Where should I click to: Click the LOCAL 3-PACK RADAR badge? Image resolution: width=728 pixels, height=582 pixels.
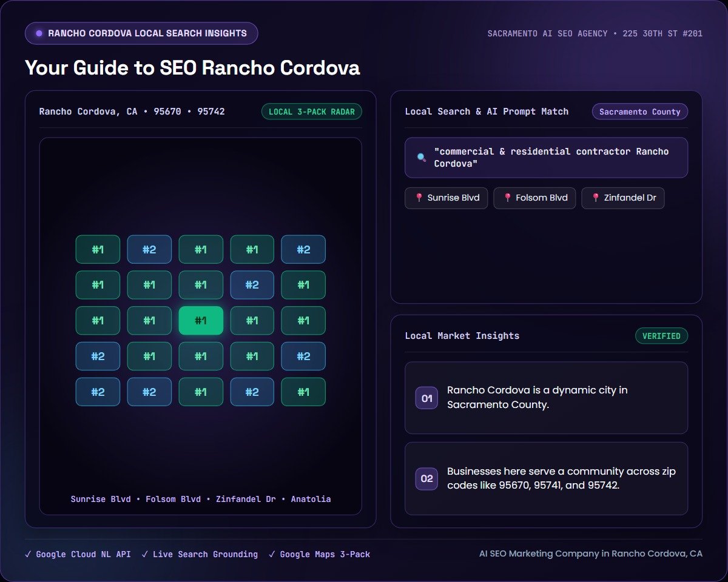(x=312, y=112)
